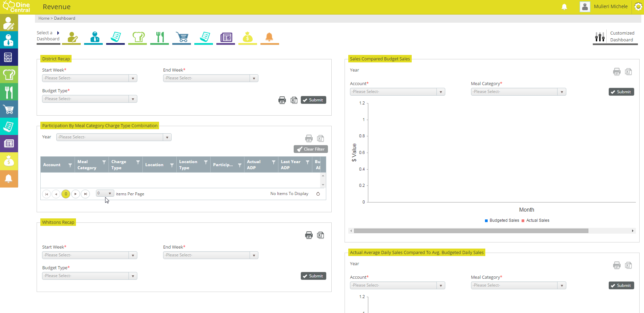Click the Clear Filter button
Image resolution: width=644 pixels, height=313 pixels.
(x=311, y=149)
